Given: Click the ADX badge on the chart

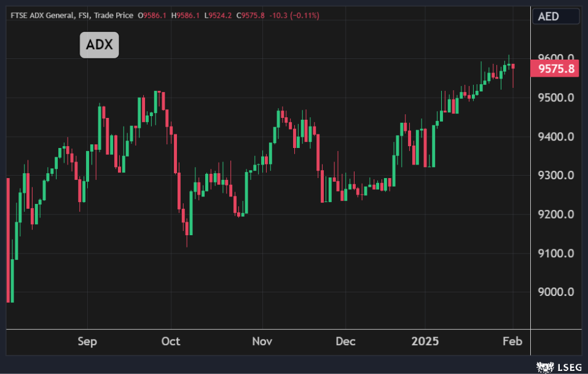Looking at the screenshot, I should coord(99,45).
